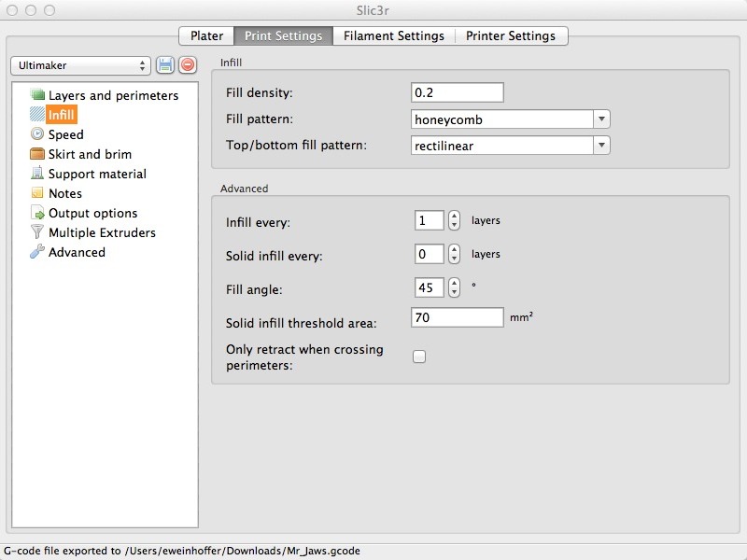Click the Infill every value field
This screenshot has height=560, width=747.
(430, 220)
